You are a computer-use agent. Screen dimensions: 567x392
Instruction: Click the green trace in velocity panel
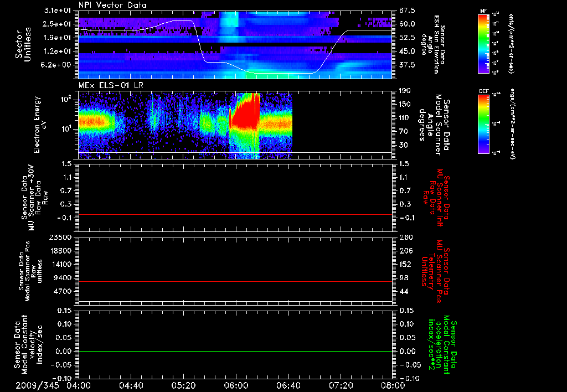[235, 351]
